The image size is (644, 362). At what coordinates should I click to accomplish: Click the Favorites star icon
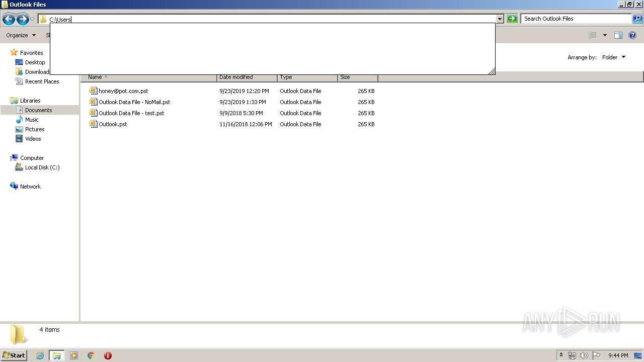click(x=14, y=52)
